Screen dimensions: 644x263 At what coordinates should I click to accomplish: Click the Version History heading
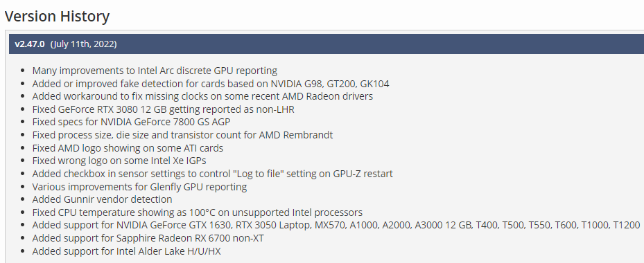point(57,17)
